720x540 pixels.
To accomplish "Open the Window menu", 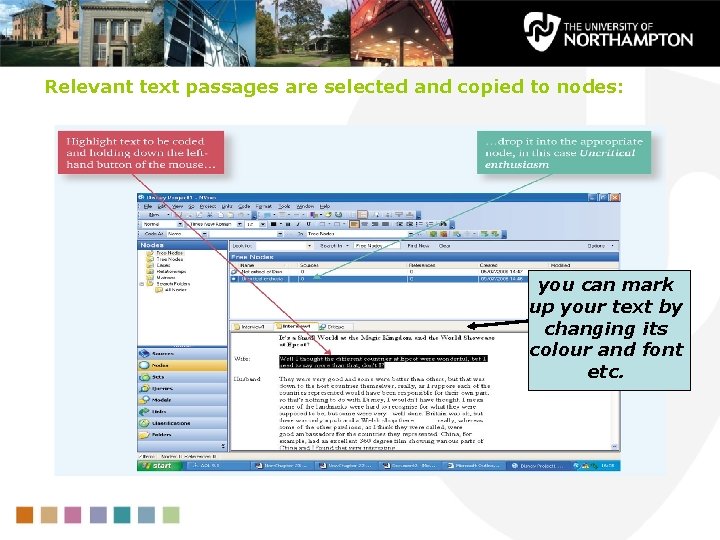I will [305, 206].
